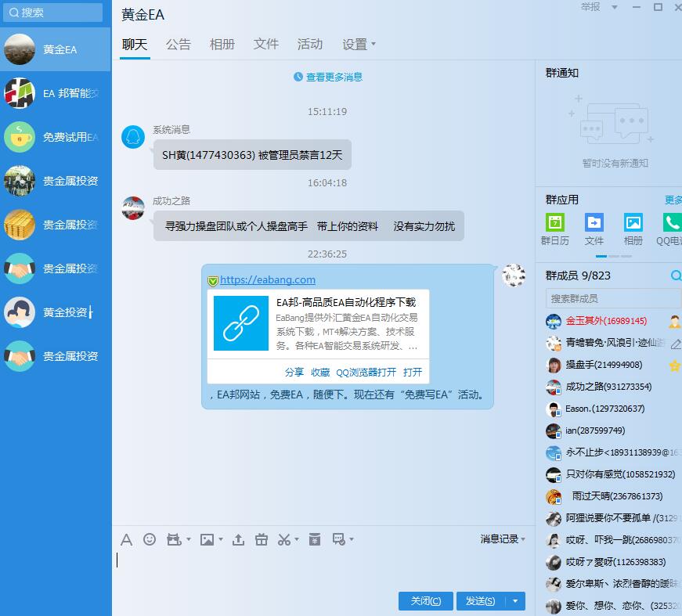Screen dimensions: 682x616
Task: Click the 搜索群成员 input field
Action: (x=613, y=299)
